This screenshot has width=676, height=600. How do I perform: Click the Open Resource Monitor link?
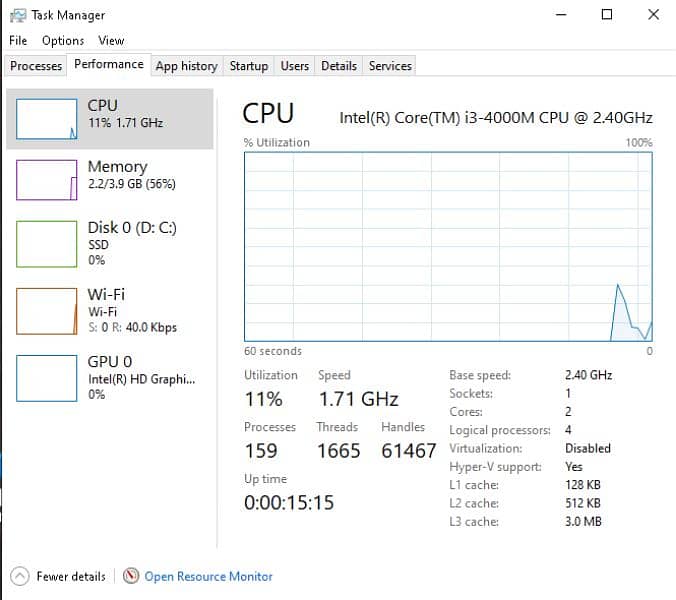(208, 576)
